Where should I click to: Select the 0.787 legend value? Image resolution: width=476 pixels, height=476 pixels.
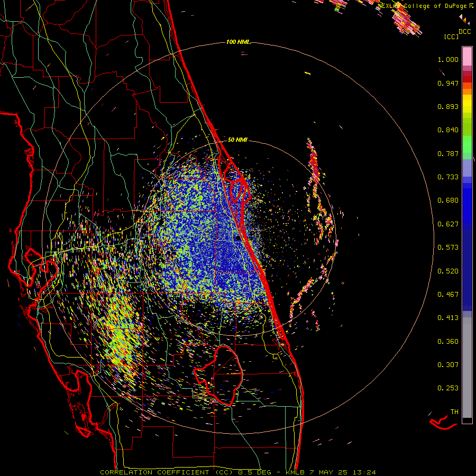(448, 153)
